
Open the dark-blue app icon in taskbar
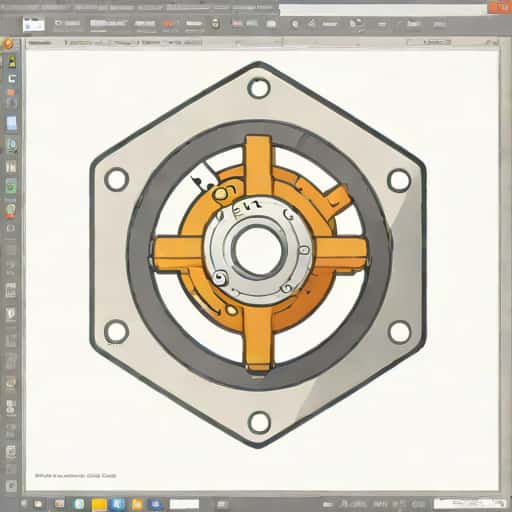[155, 504]
